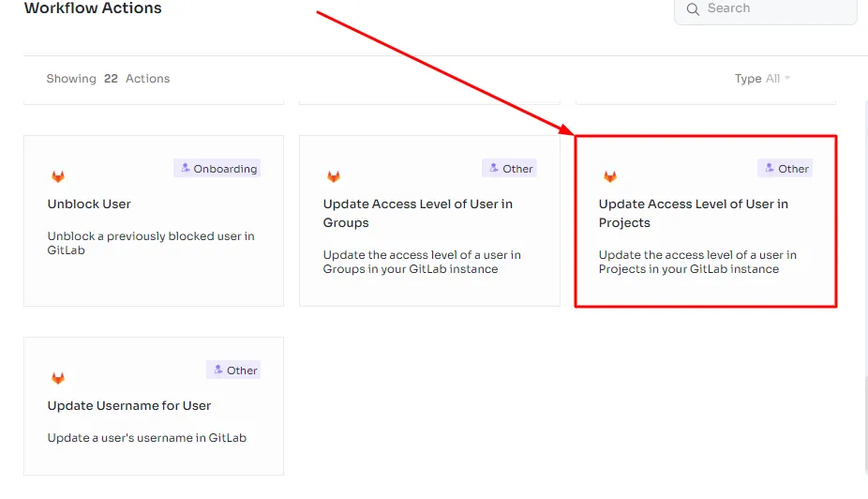Viewport: 868px width, 499px height.
Task: Click description 'Update the access level of a user in Groups'
Action: coord(422,262)
